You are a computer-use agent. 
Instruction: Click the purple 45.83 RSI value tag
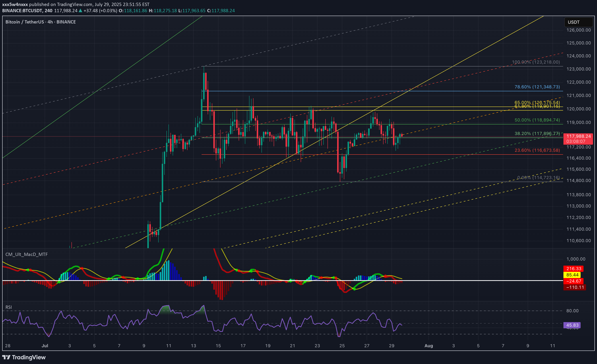(x=572, y=325)
